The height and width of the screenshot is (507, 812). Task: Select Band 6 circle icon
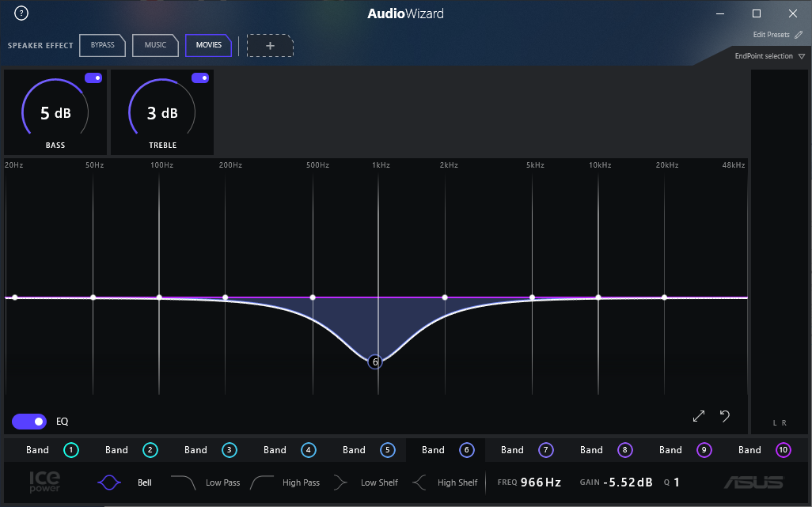(467, 450)
